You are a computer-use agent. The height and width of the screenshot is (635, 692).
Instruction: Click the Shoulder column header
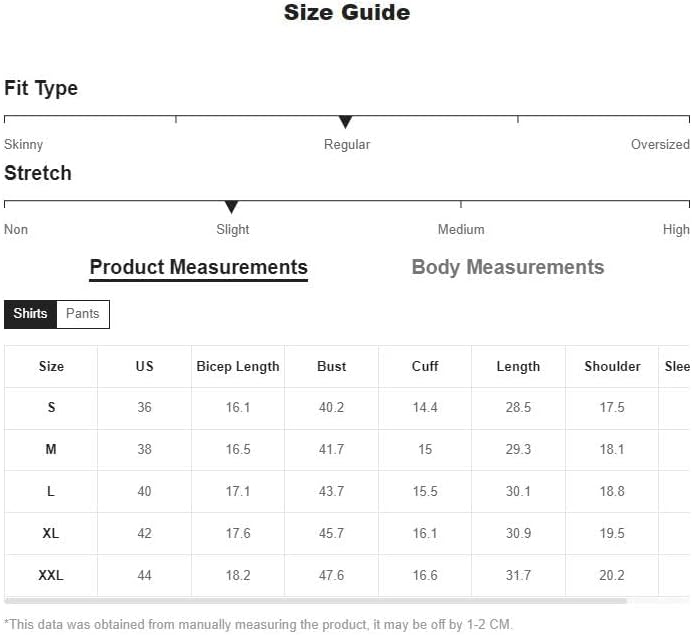[612, 367]
